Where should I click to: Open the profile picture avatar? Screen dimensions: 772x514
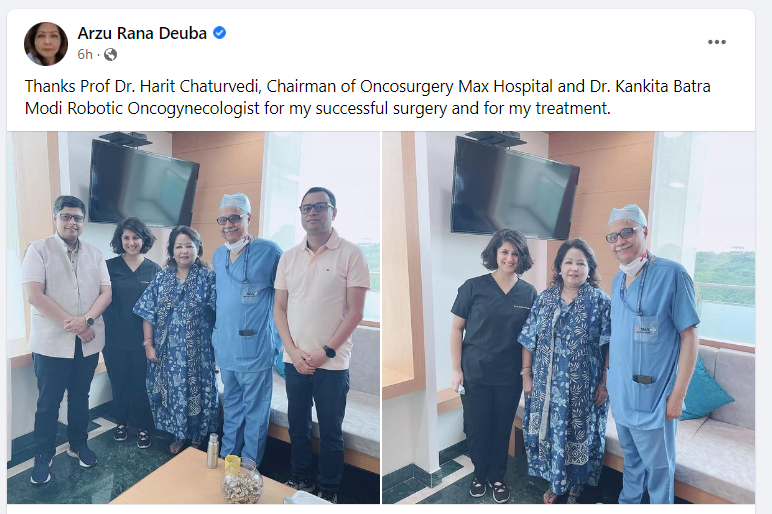(46, 44)
